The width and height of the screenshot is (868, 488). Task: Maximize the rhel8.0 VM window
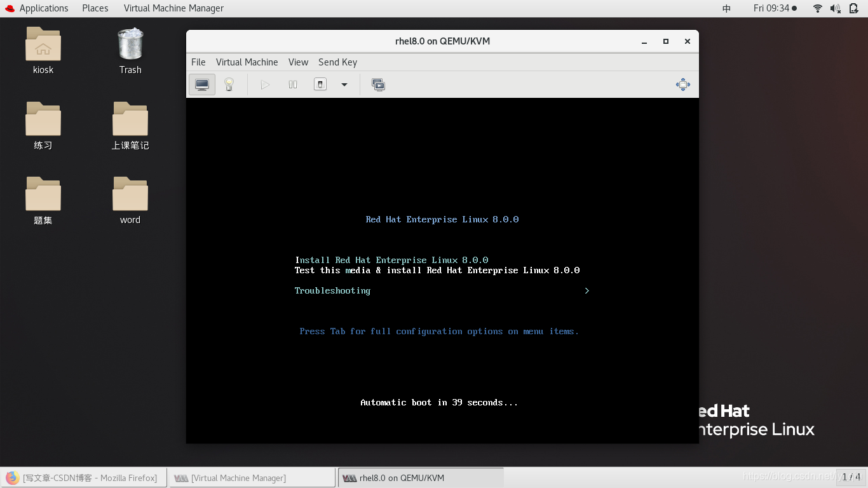coord(666,41)
